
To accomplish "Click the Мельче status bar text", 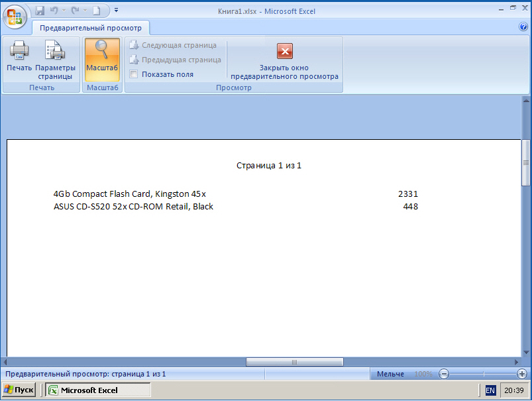I will pos(390,374).
